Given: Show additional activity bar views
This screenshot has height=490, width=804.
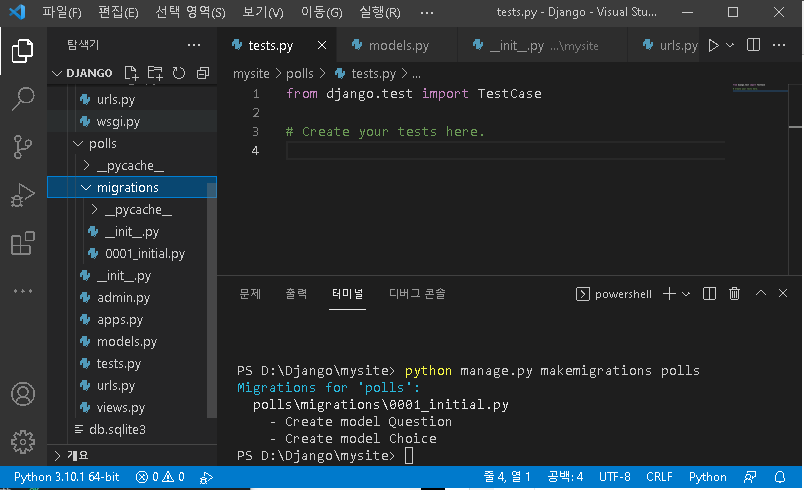Looking at the screenshot, I should pyautogui.click(x=23, y=291).
